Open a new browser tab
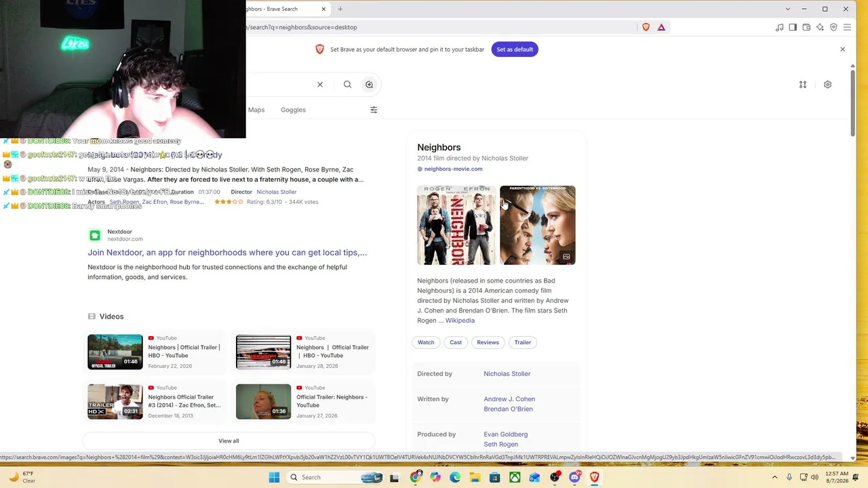The image size is (868, 488). [x=340, y=9]
